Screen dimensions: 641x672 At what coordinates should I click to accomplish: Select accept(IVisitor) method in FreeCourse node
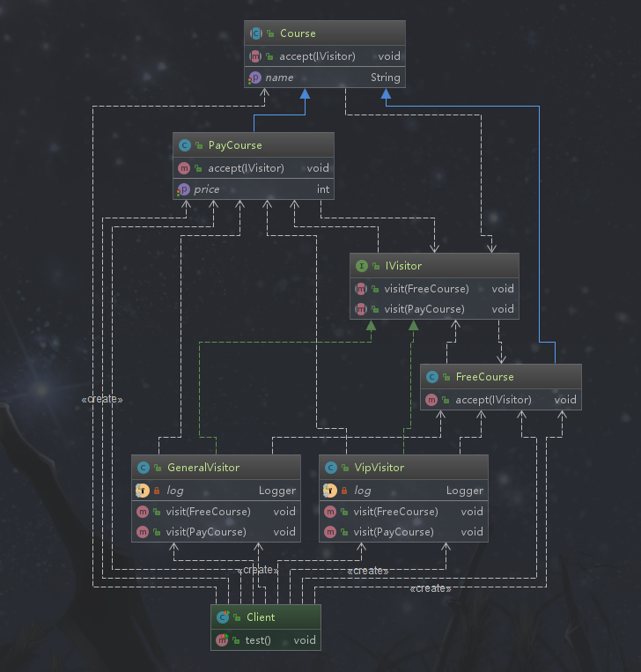493,400
